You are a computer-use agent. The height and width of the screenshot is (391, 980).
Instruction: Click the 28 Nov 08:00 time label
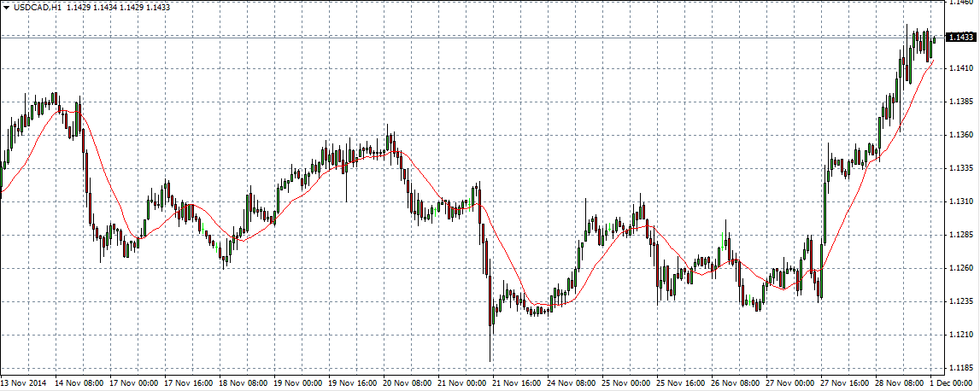tap(901, 383)
